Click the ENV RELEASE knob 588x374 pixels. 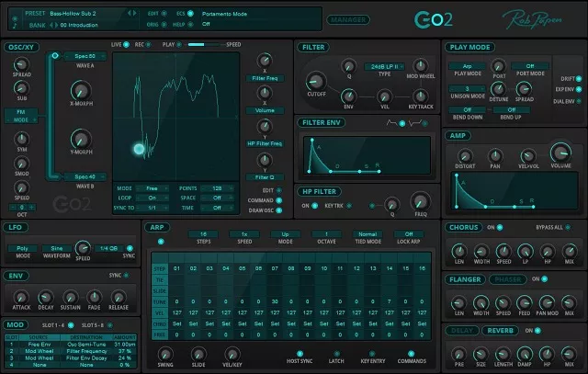click(119, 297)
